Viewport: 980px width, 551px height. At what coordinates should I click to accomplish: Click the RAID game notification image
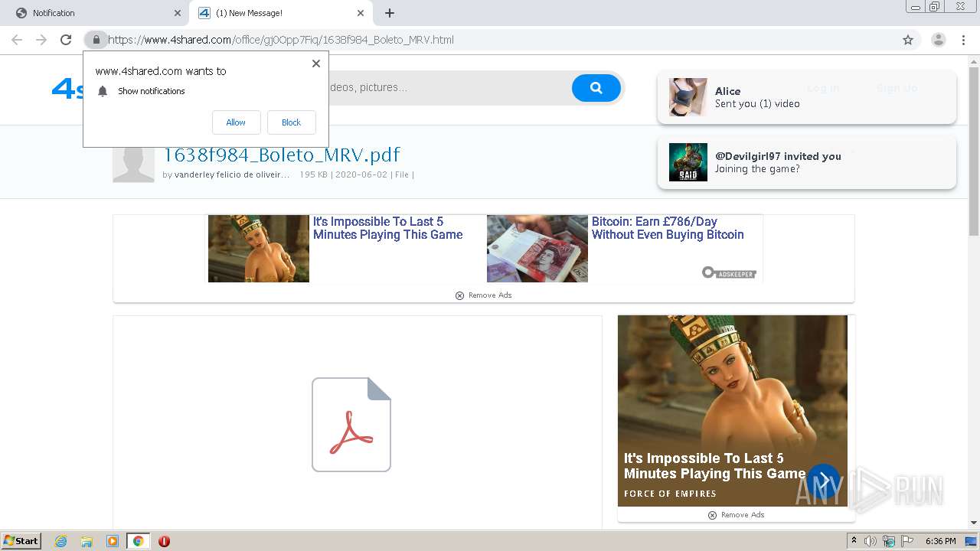[x=688, y=162]
